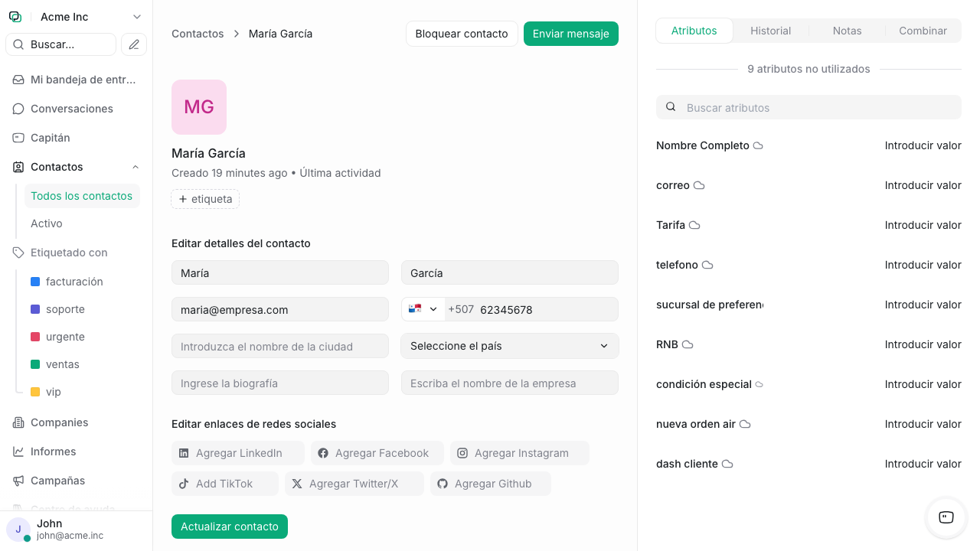The width and height of the screenshot is (980, 551).
Task: Add a LinkedIn profile link
Action: [x=237, y=453]
